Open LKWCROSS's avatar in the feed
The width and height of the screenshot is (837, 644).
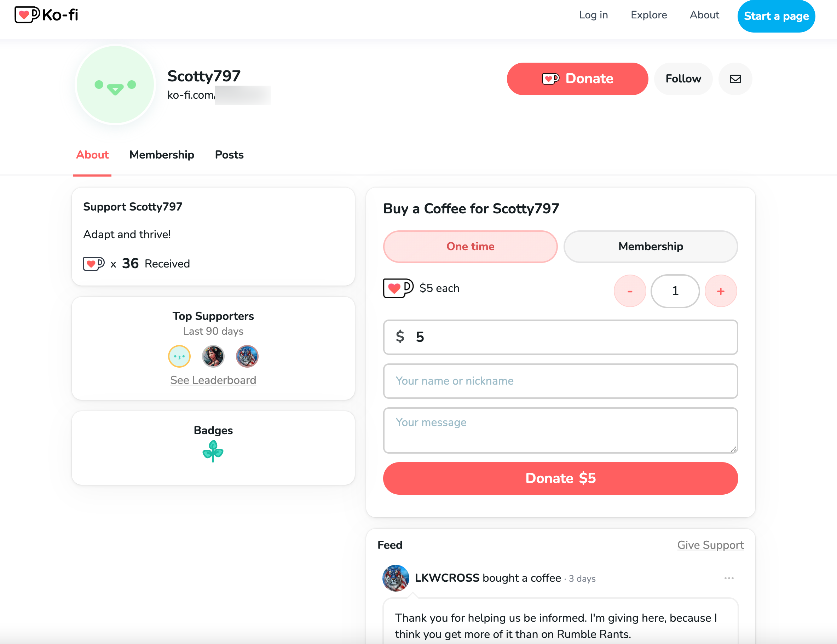pos(396,578)
